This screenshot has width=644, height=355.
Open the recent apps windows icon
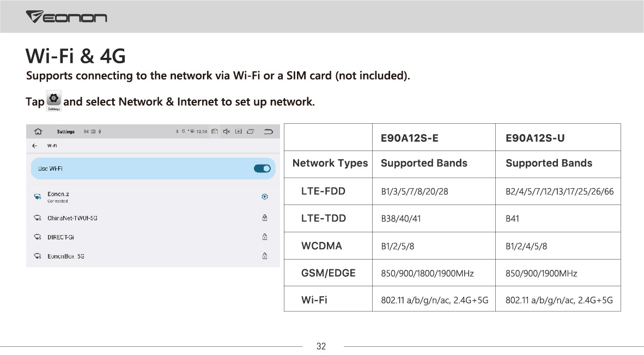coord(251,131)
